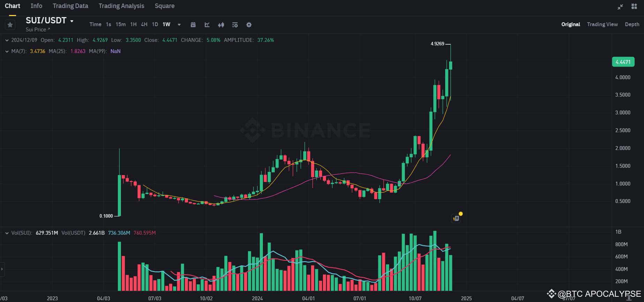Open the calendar date picker icon

pyautogui.click(x=193, y=25)
